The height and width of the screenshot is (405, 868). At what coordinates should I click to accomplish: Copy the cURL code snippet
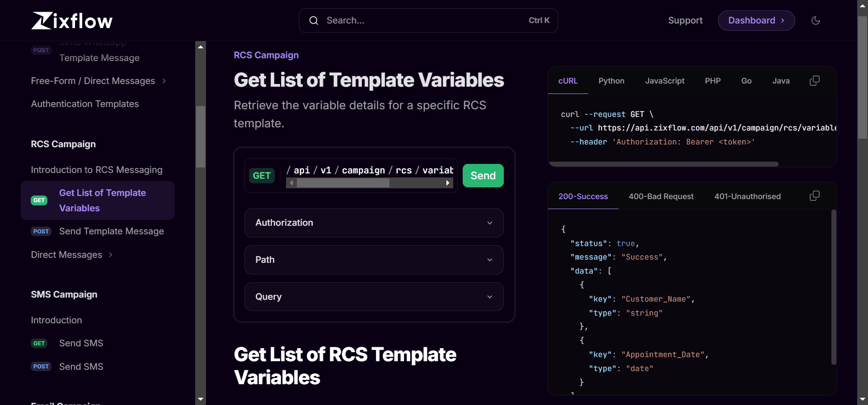click(x=814, y=81)
